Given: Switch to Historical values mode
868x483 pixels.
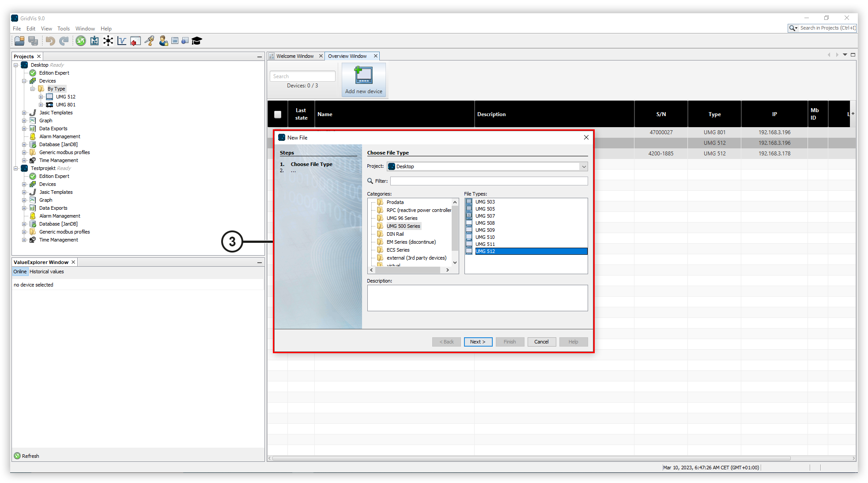Looking at the screenshot, I should coord(47,272).
